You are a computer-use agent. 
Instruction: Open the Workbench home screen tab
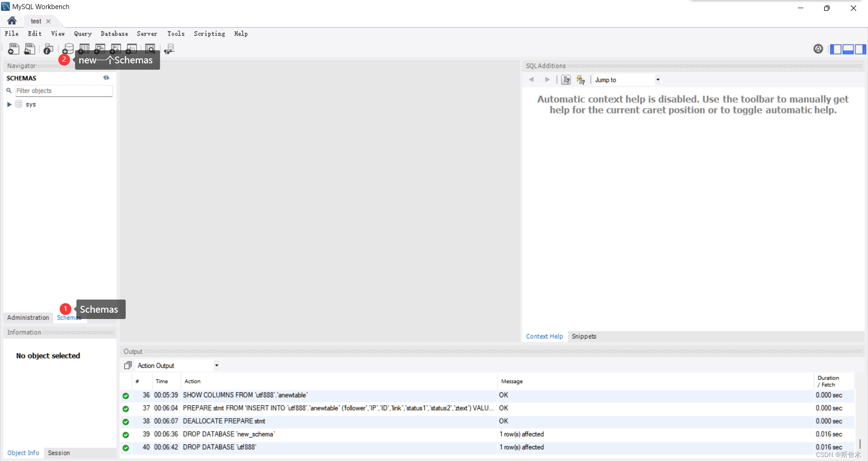[11, 20]
